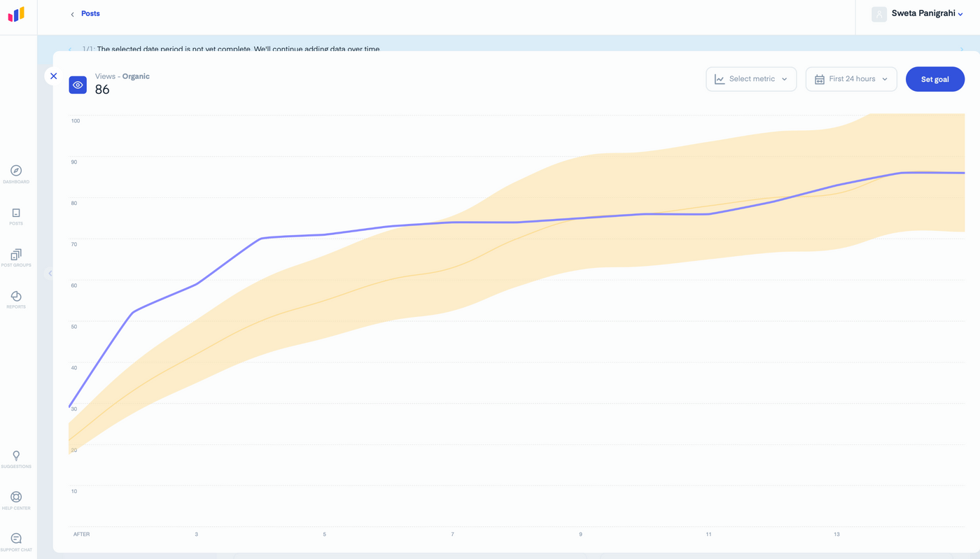The image size is (980, 559).
Task: Click the y-axis label 10
Action: [x=74, y=491]
